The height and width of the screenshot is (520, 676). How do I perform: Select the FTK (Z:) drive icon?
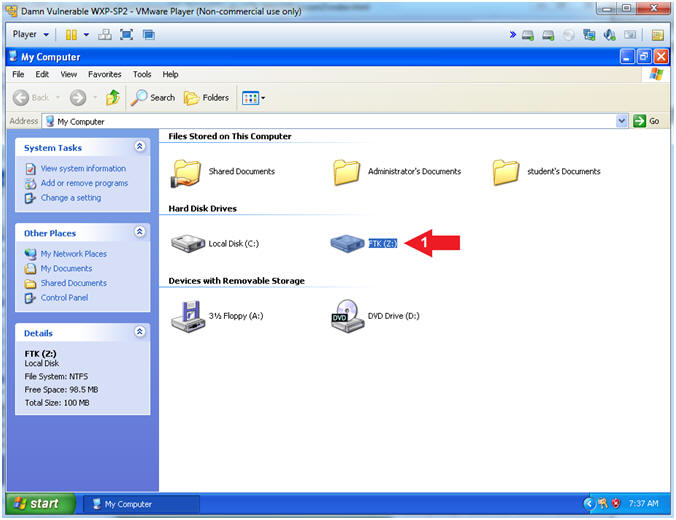[347, 244]
